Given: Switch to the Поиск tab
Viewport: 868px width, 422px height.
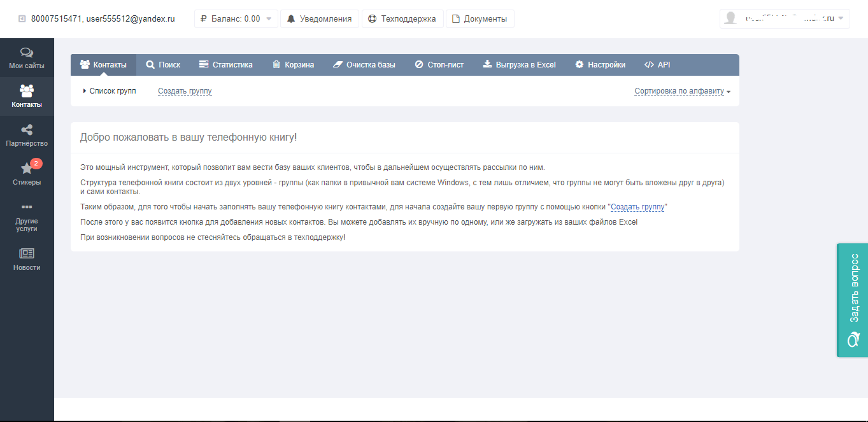Looking at the screenshot, I should (163, 65).
